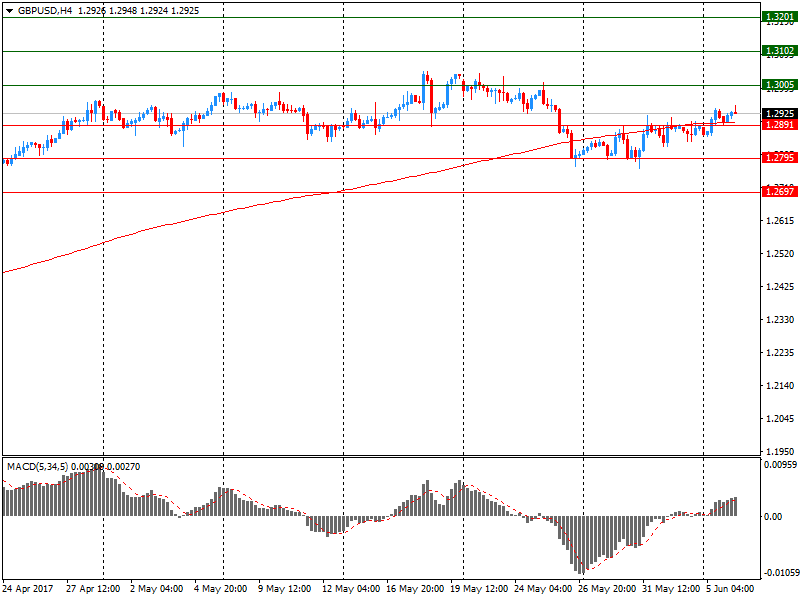Click the 26 May 20:00 time label
The width and height of the screenshot is (800, 600).
pyautogui.click(x=607, y=589)
